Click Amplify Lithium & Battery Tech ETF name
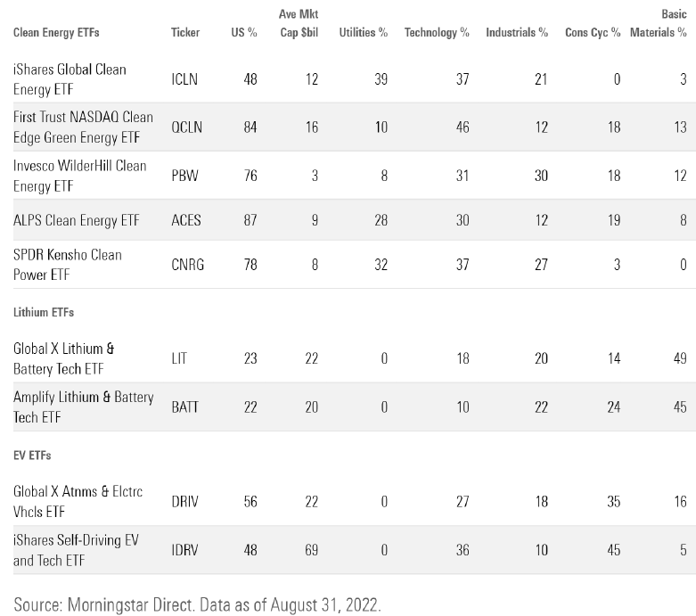Screen dimensions: 696x616 (83, 407)
